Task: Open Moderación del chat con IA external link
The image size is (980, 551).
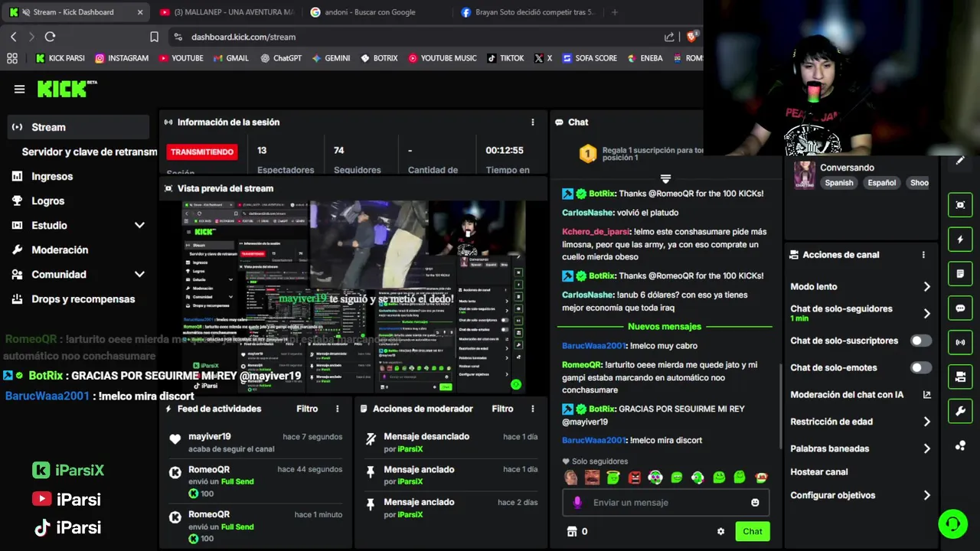Action: point(926,395)
